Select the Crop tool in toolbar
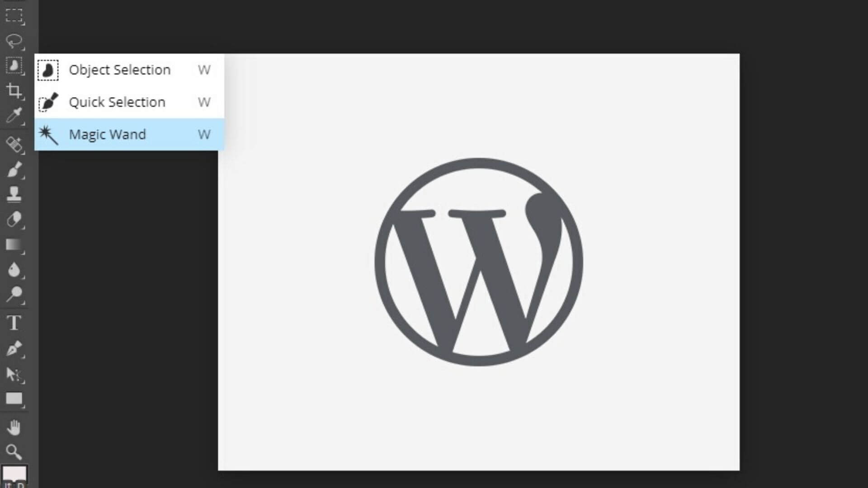This screenshot has height=488, width=868. point(14,90)
